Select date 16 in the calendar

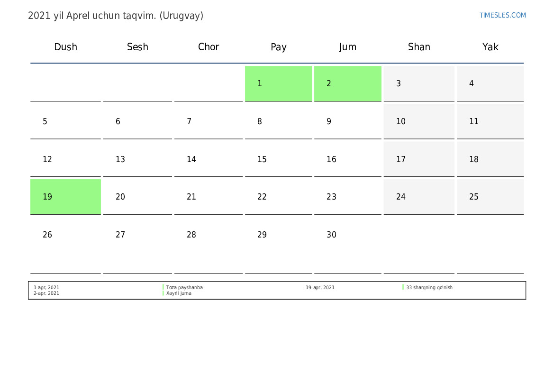(x=348, y=159)
